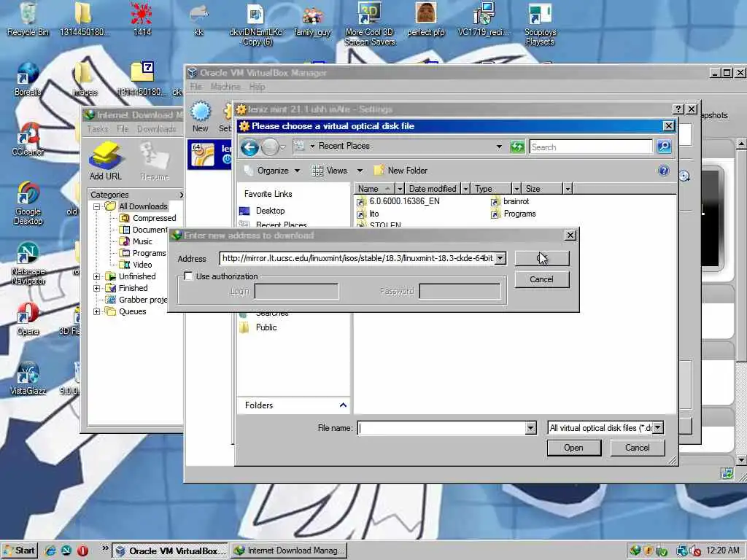747x560 pixels.
Task: Open the Souptoys Playsets shortcut
Action: [x=540, y=24]
